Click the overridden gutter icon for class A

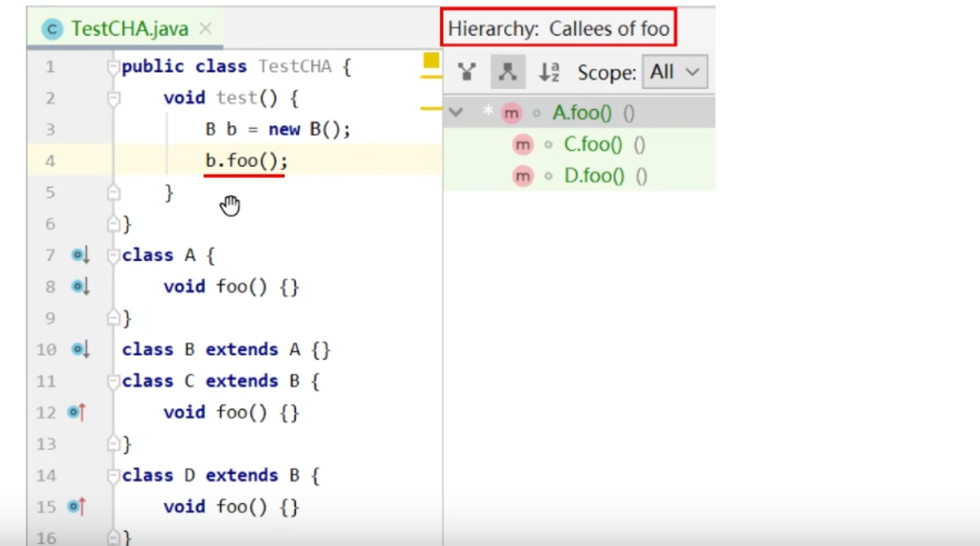(81, 255)
